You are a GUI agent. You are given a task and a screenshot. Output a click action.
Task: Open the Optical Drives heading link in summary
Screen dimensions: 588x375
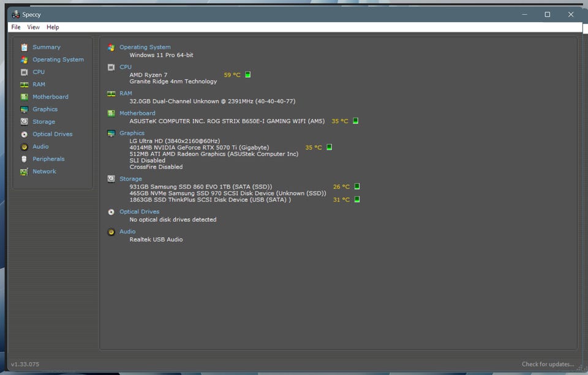coord(139,211)
